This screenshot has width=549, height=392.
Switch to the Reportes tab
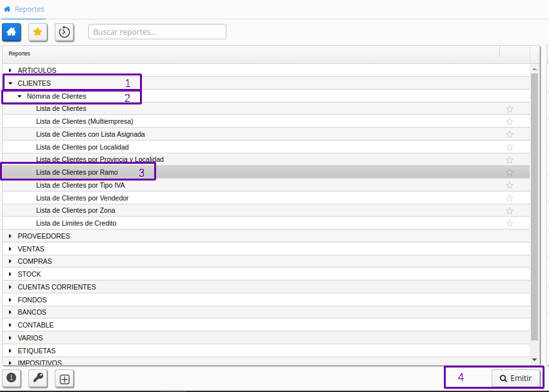24,9
